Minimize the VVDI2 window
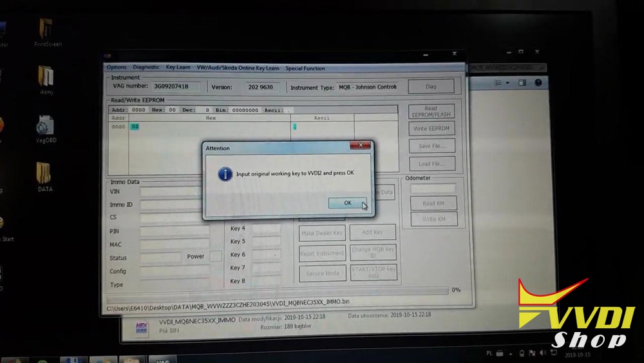 (x=426, y=54)
